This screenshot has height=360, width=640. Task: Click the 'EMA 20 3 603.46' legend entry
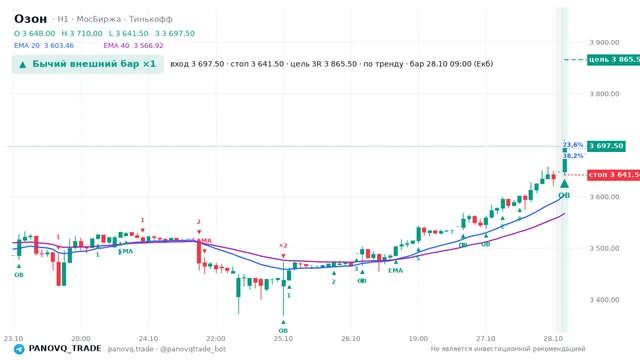tap(44, 46)
